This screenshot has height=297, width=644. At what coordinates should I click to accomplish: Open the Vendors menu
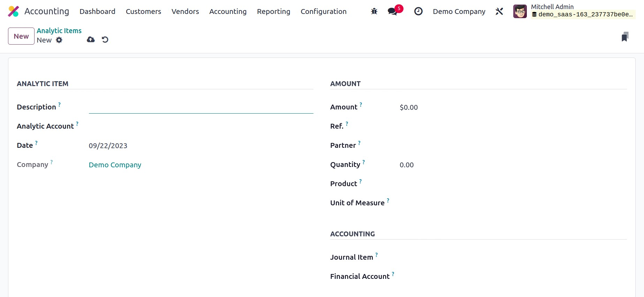(x=185, y=12)
